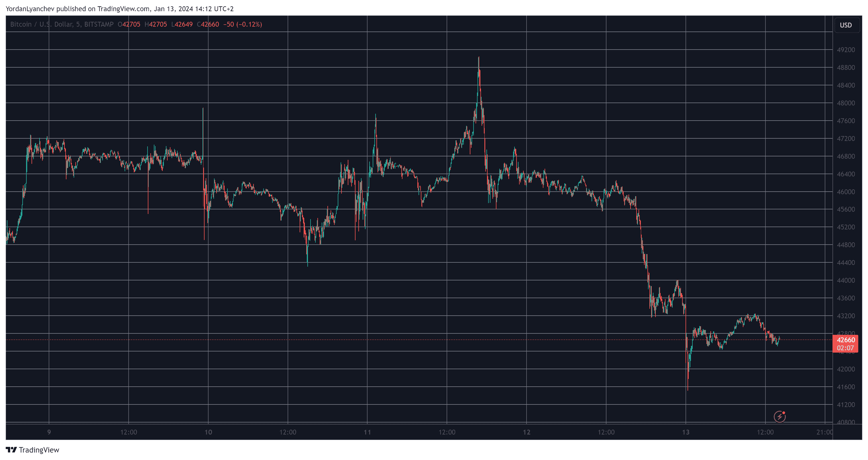
Task: Click the low value L42649
Action: [182, 24]
